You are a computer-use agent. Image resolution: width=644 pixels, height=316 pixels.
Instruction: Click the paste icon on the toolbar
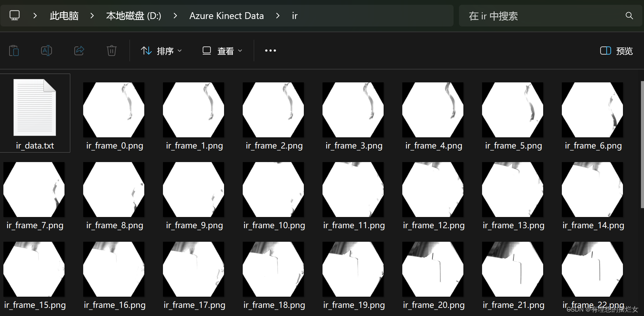(14, 50)
